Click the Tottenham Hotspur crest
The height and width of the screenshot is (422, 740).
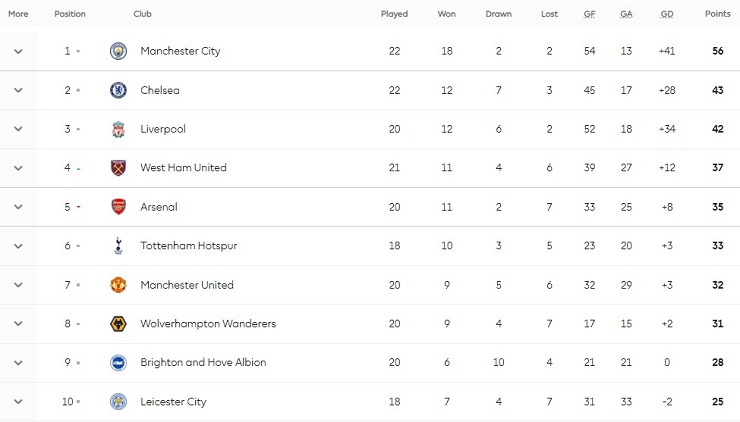point(119,246)
